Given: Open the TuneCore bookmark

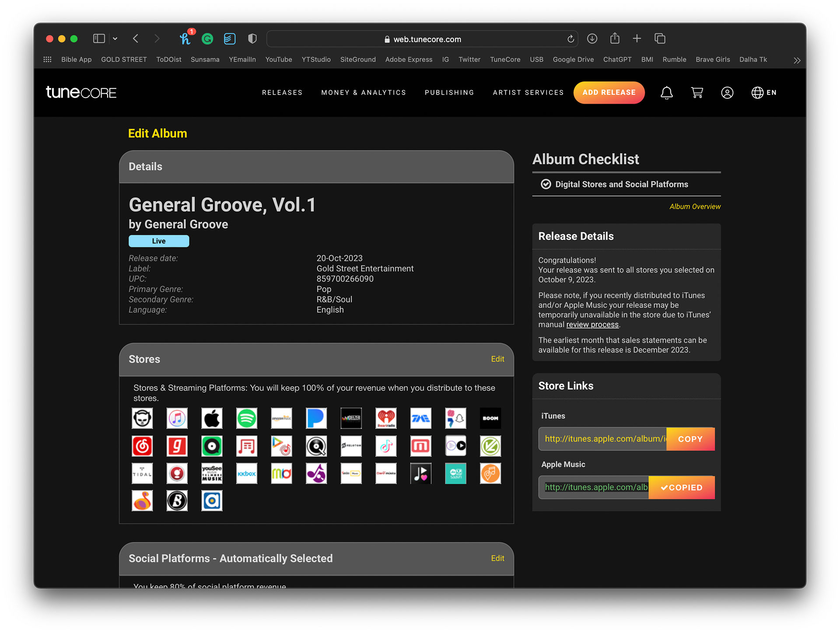Looking at the screenshot, I should [x=505, y=59].
